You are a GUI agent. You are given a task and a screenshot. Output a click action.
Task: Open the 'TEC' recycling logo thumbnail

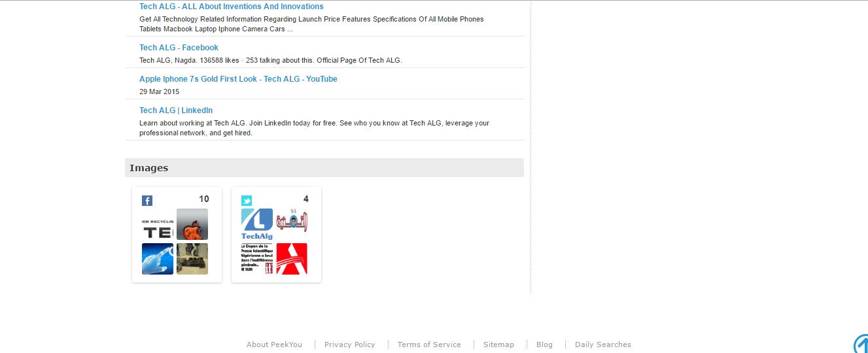pyautogui.click(x=158, y=224)
